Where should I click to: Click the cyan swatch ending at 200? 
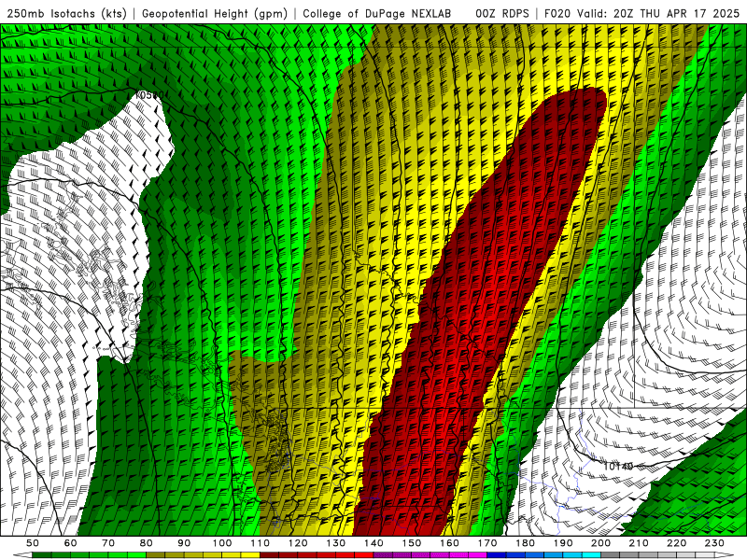[x=591, y=555]
